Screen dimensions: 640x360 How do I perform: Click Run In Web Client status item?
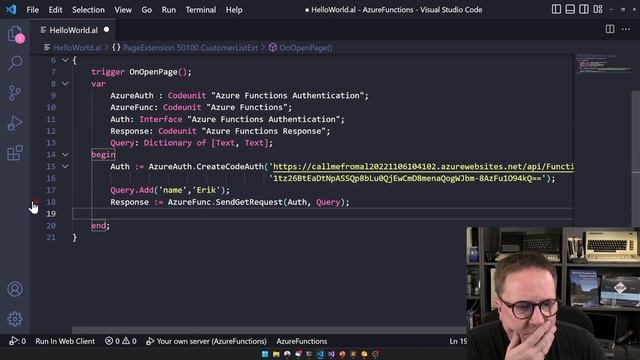65,341
